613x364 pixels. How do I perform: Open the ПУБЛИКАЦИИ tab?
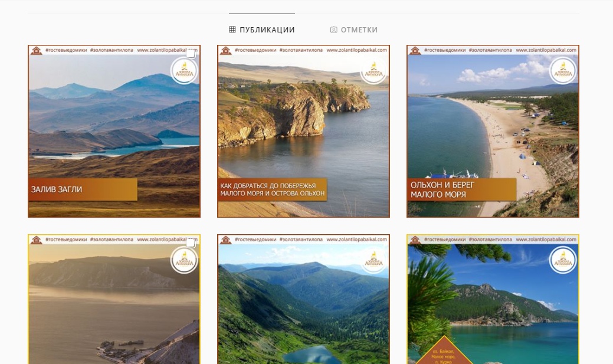point(261,29)
